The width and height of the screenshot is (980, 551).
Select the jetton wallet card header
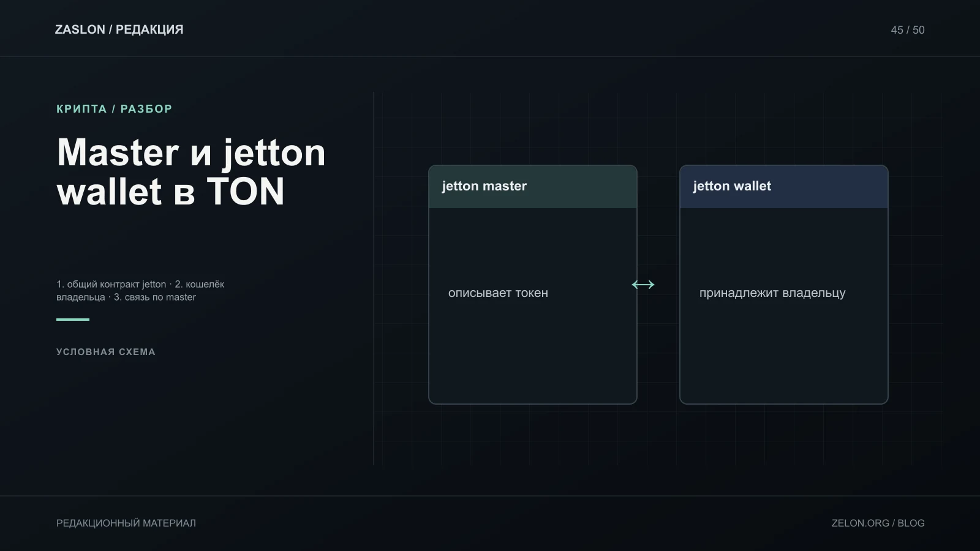point(784,187)
